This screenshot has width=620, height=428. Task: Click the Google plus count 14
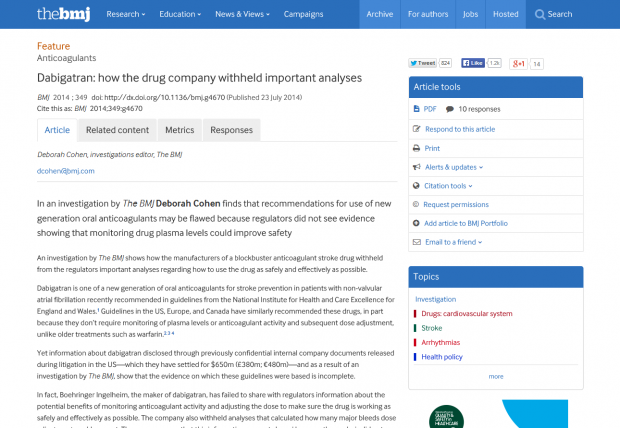point(537,64)
